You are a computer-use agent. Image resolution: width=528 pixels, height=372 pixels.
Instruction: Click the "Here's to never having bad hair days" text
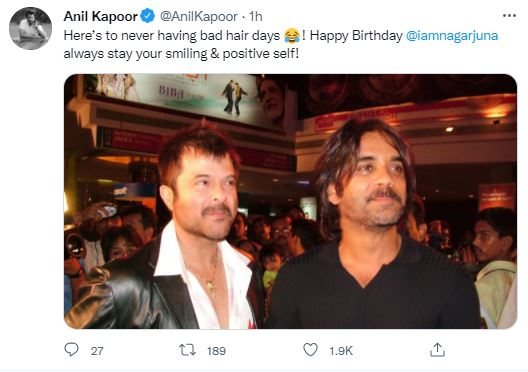(172, 36)
